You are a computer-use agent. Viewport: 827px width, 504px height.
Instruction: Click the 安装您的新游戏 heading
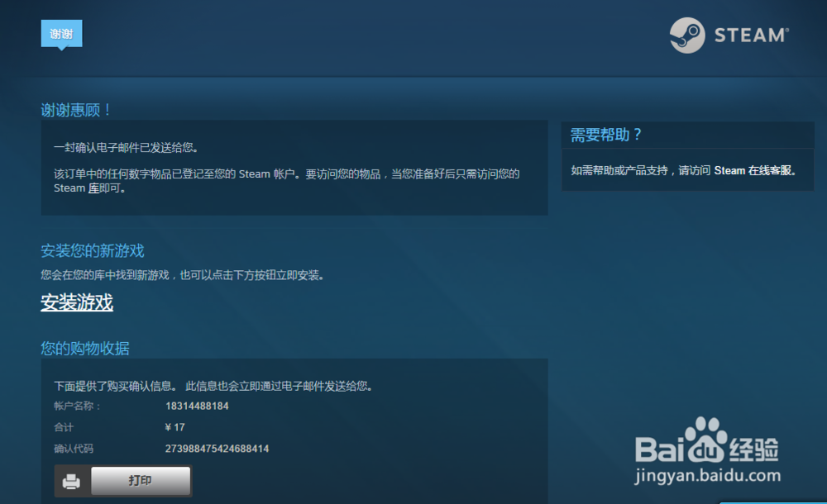(x=93, y=250)
